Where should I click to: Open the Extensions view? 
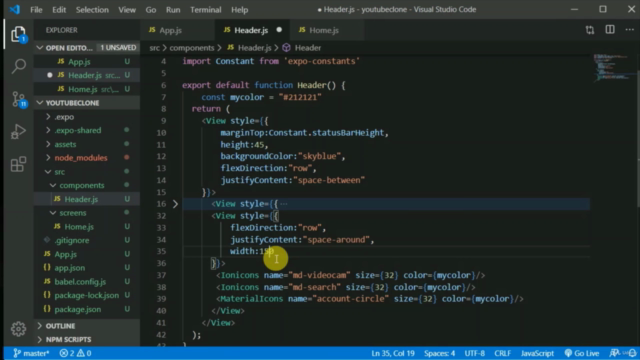click(x=18, y=164)
